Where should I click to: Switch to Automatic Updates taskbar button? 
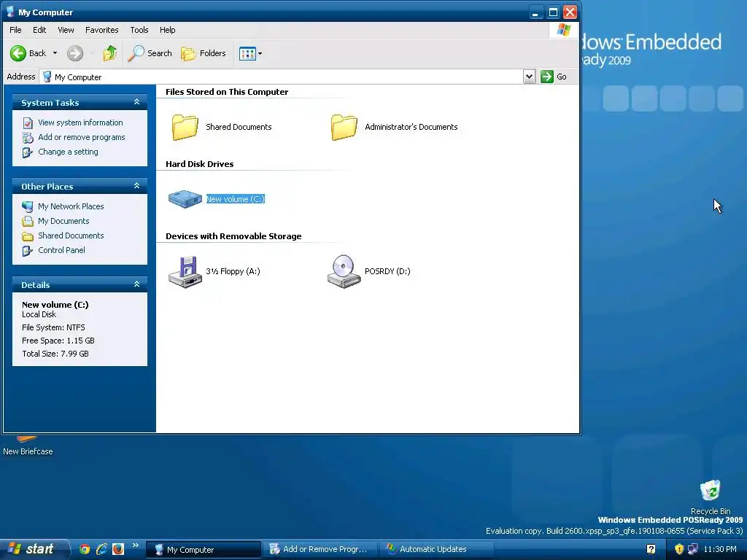pyautogui.click(x=438, y=550)
